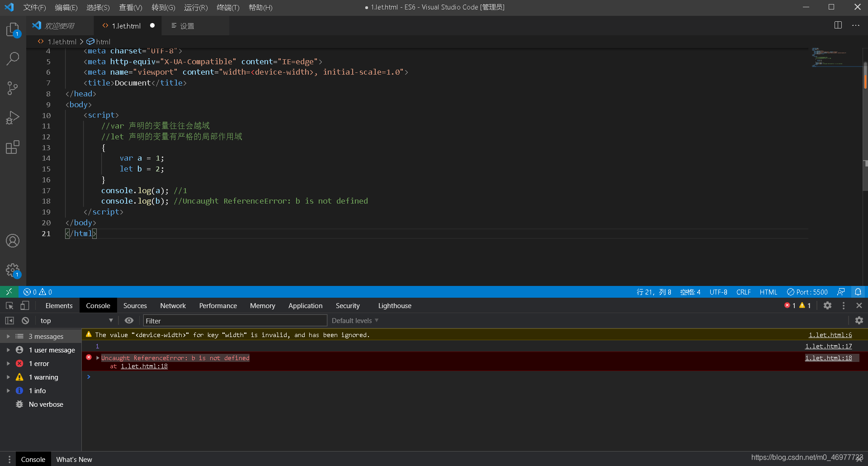Image resolution: width=868 pixels, height=466 pixels.
Task: Switch to the Network DevTools tab
Action: [173, 306]
